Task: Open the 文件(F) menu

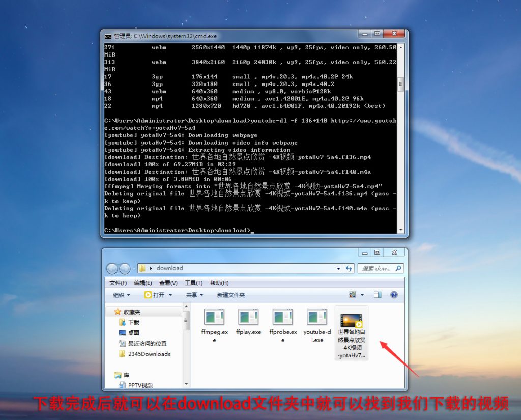Action: [x=118, y=283]
